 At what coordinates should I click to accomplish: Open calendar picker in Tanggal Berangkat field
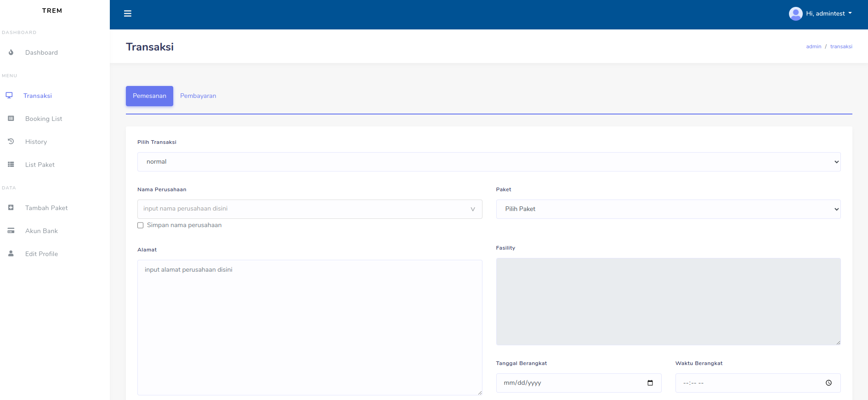pos(650,383)
